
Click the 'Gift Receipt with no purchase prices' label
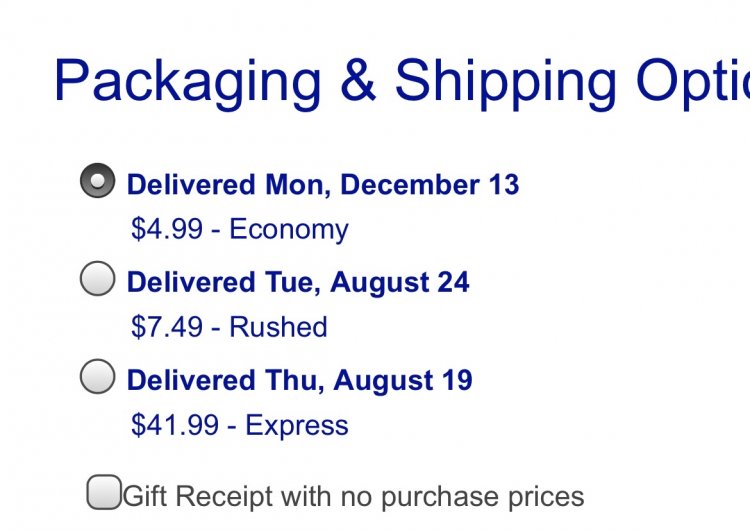click(353, 497)
